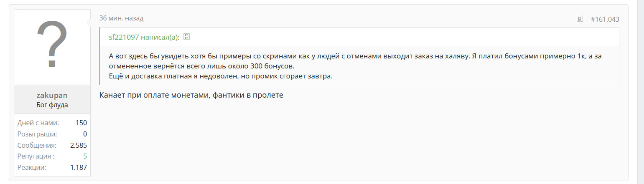Open permalink for post #161.043

coord(605,19)
